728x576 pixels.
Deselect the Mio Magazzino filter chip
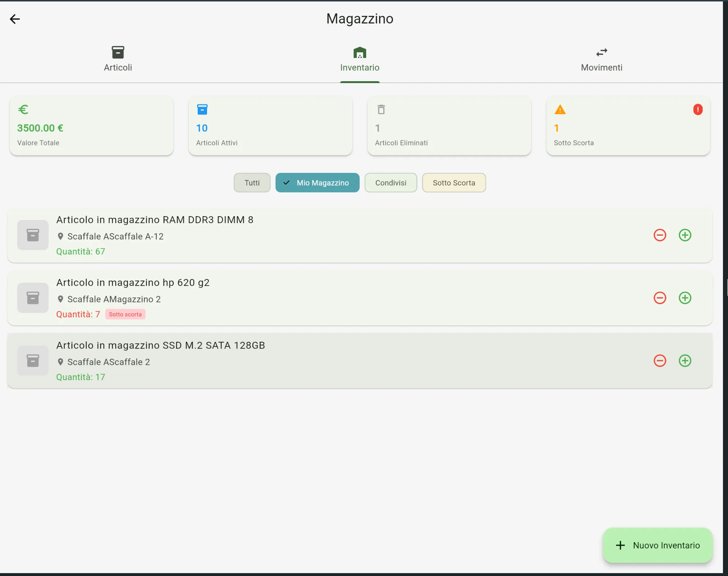[317, 183]
